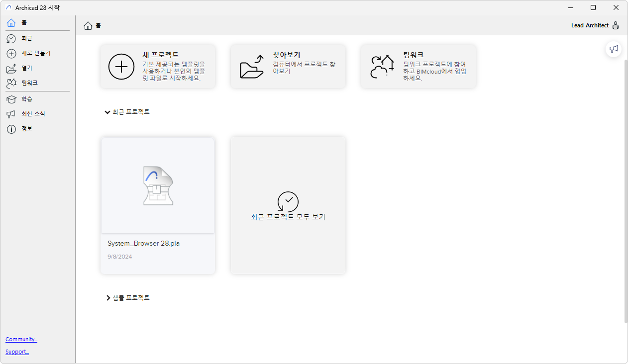Screen dimensions: 628x364
Task: Click the info circle icon beside 정보
Action: 11,129
